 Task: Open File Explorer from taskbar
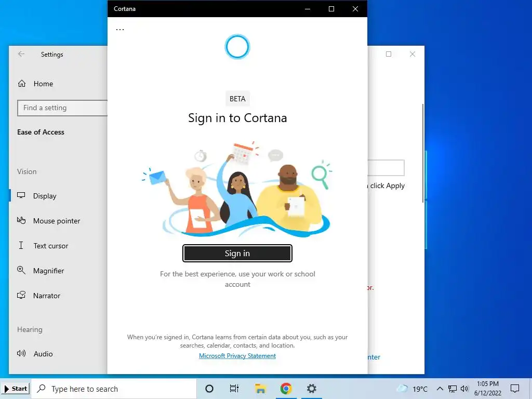(x=260, y=389)
